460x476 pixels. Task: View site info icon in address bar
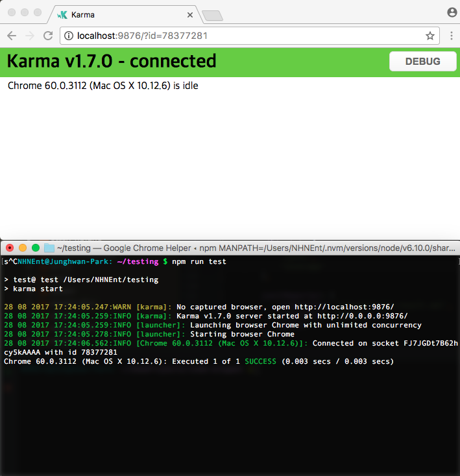pyautogui.click(x=69, y=36)
